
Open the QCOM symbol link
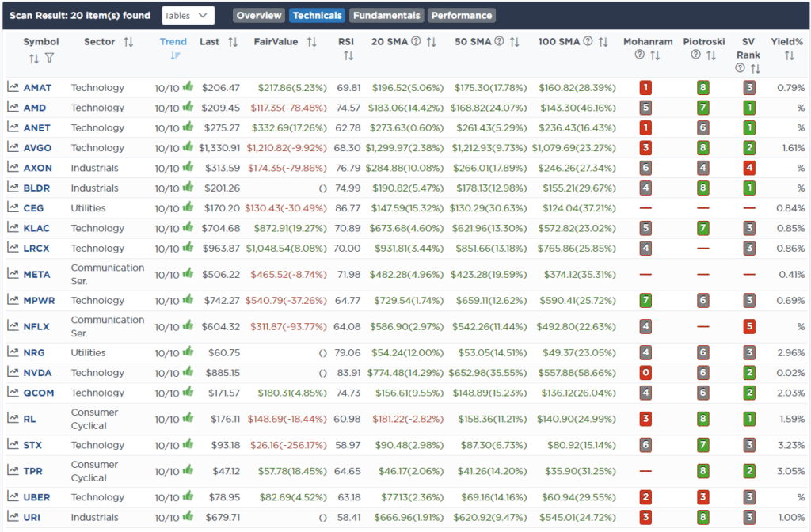click(x=39, y=393)
